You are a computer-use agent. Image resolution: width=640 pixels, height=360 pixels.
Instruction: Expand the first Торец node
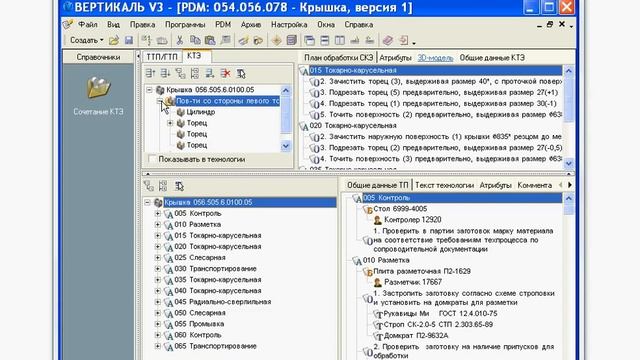pos(170,123)
